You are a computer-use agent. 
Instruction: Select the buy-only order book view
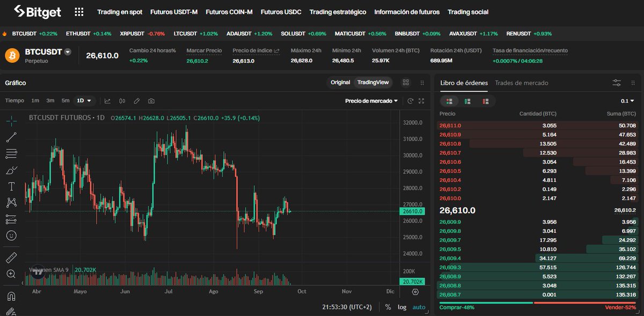point(467,101)
